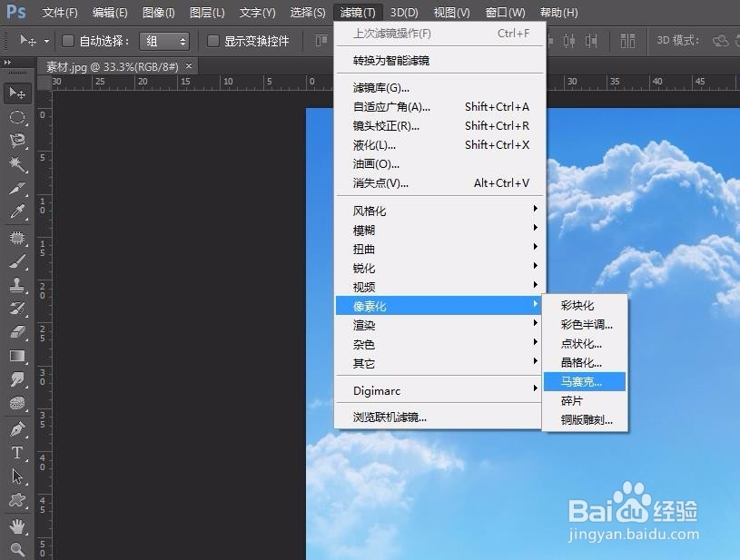Select the Magic Wand tool

point(17,164)
